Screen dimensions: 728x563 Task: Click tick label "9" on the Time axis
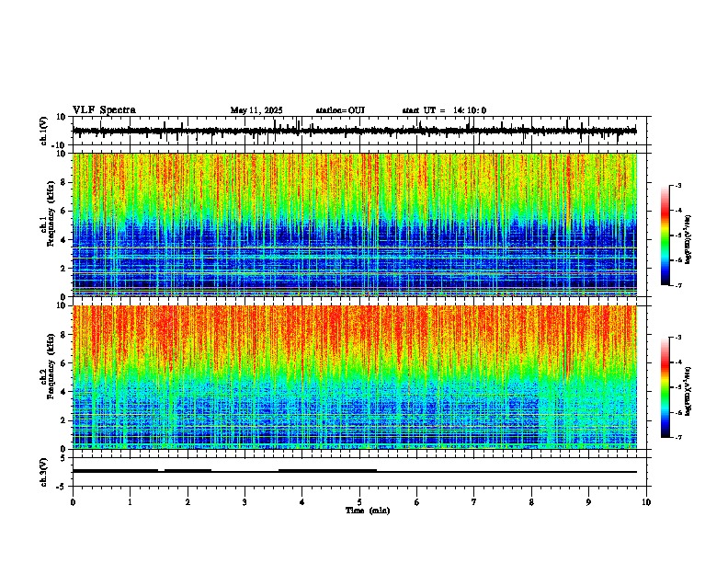point(588,502)
